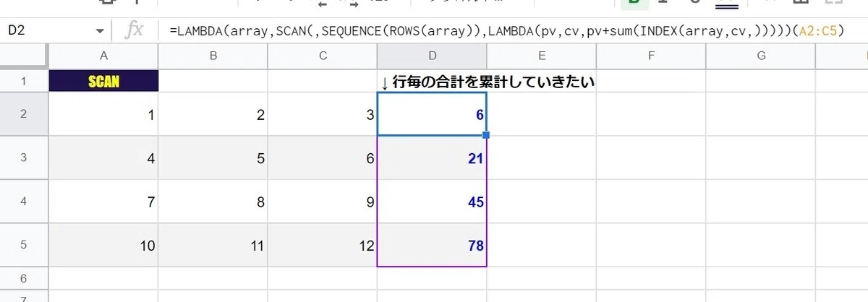
Task: Select row 6 header
Action: (24, 277)
